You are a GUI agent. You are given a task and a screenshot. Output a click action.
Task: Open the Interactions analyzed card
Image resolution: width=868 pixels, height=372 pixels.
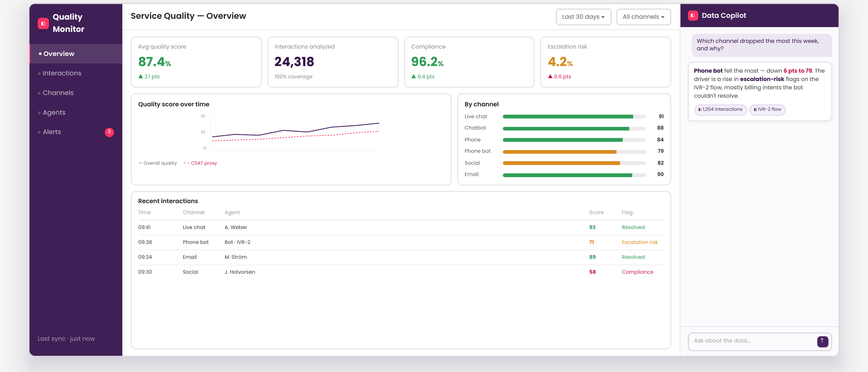[x=332, y=62]
